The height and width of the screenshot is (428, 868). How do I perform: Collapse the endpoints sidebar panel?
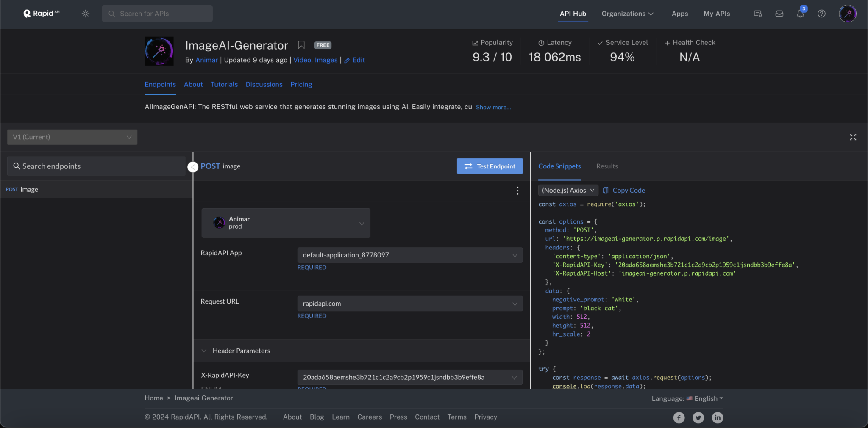[193, 167]
